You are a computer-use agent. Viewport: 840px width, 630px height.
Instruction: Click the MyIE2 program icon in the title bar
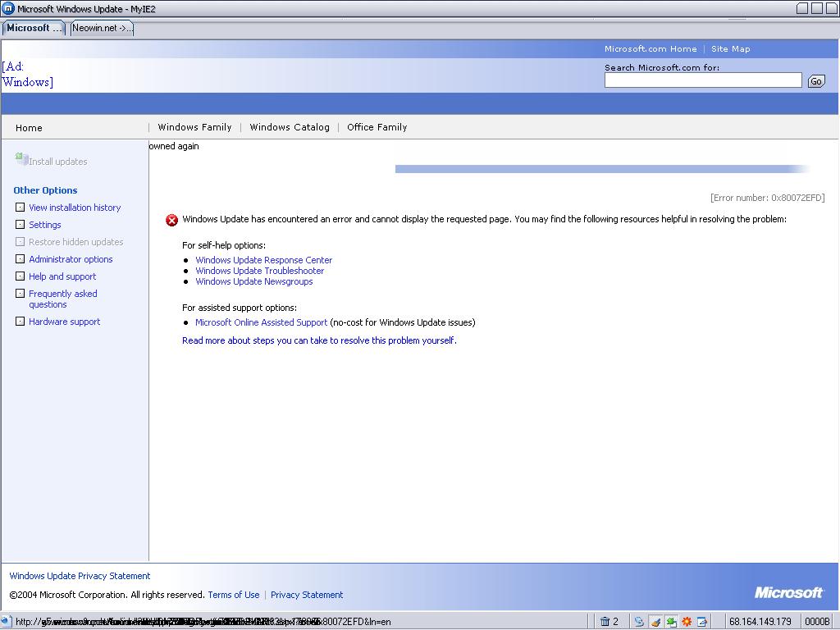8,7
